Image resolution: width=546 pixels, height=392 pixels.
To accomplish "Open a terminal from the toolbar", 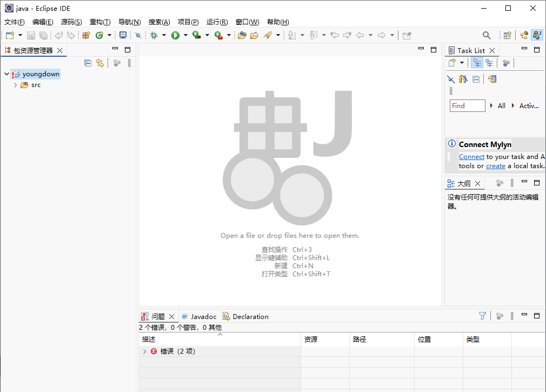I will [123, 35].
